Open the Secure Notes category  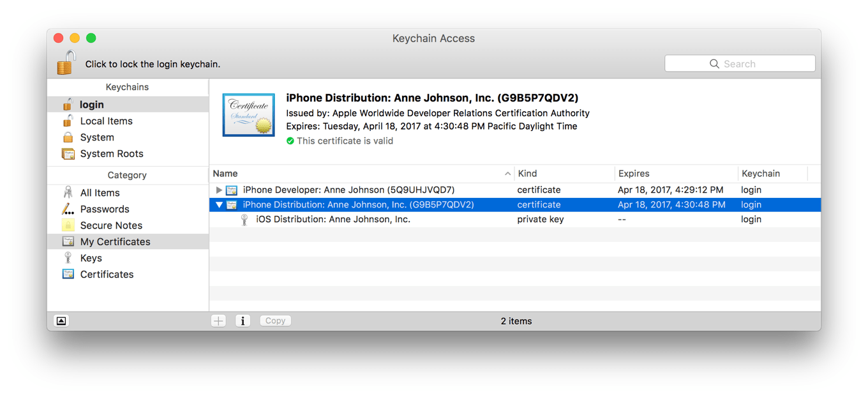click(x=111, y=225)
